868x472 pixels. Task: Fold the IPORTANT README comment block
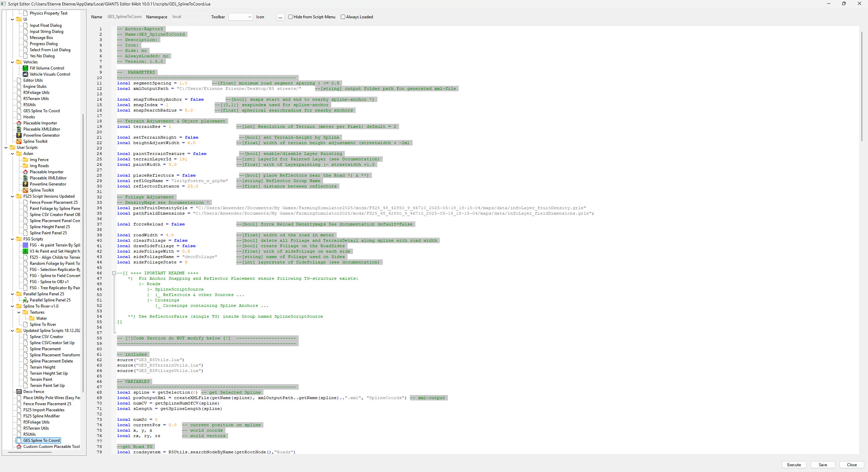point(114,273)
